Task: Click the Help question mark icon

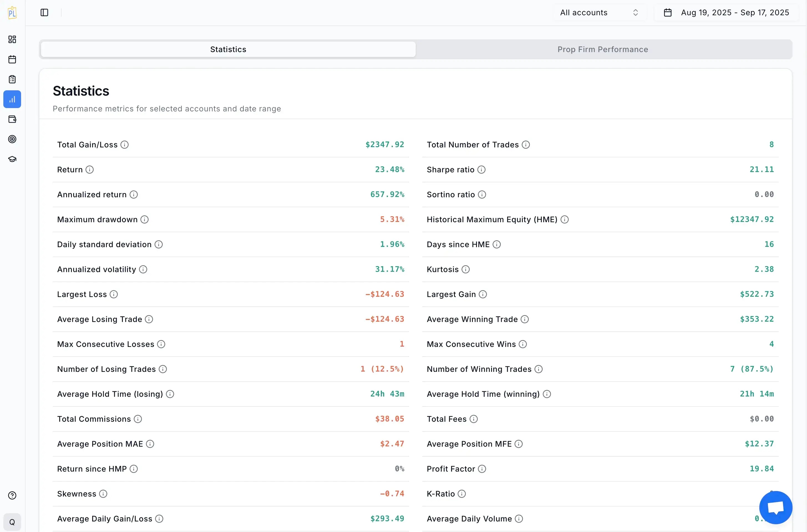Action: 12,495
